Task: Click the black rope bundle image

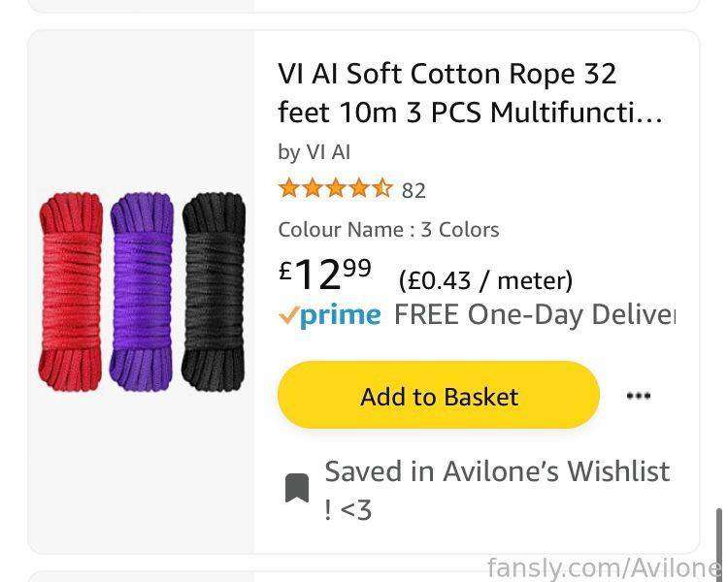Action: tap(214, 291)
